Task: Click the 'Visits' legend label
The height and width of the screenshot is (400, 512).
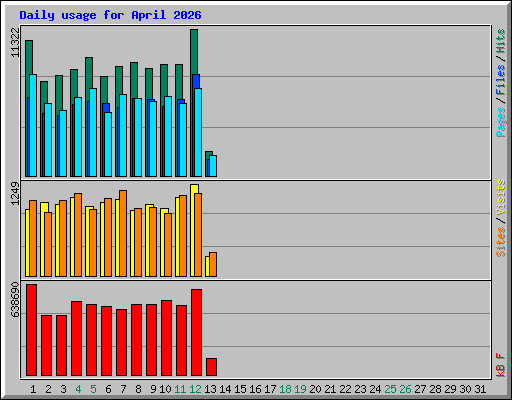Action: (501, 197)
